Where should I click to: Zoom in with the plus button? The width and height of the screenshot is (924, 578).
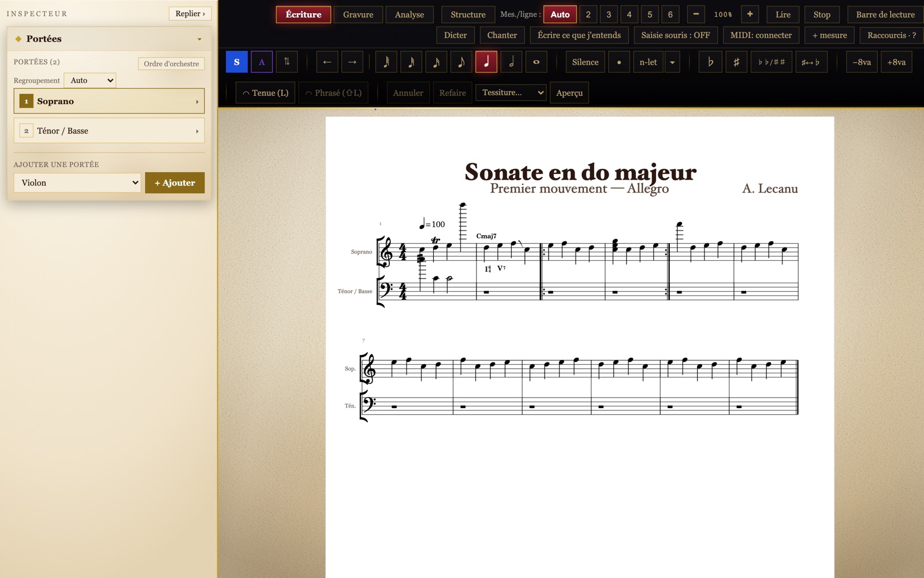[x=750, y=14]
